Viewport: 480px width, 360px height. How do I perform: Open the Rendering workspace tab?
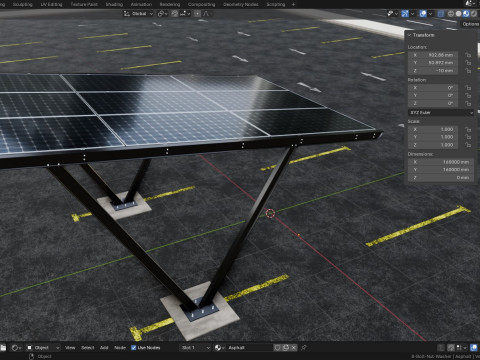click(x=170, y=4)
